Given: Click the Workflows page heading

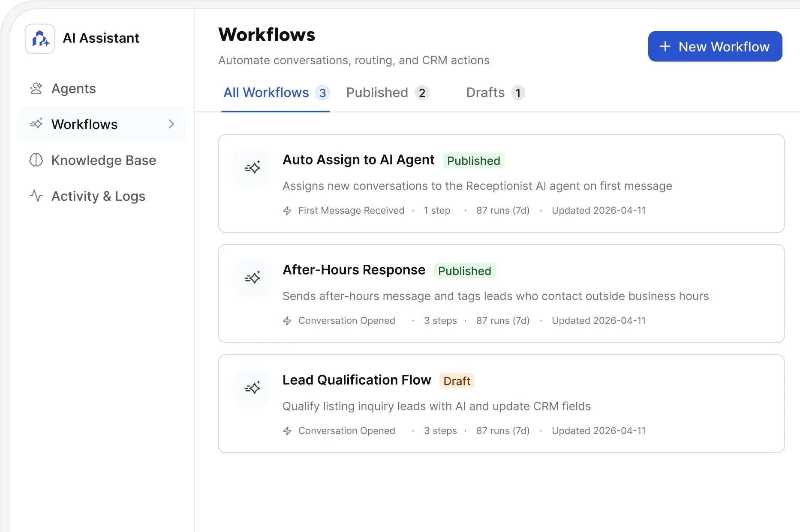Looking at the screenshot, I should pos(267,35).
